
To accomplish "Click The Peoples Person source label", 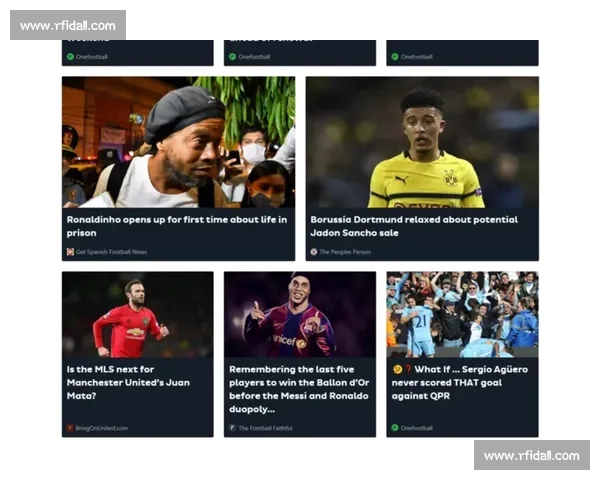I will (345, 252).
